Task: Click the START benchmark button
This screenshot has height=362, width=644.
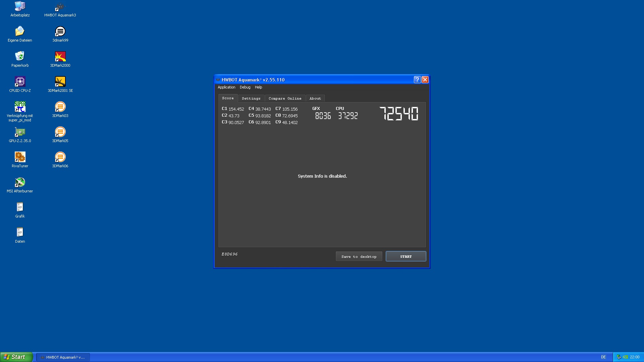Action: pyautogui.click(x=406, y=256)
